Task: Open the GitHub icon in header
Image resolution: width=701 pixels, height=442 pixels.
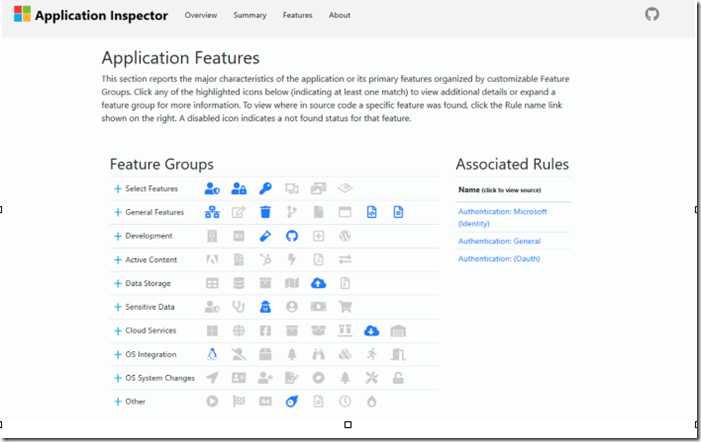Action: pyautogui.click(x=652, y=14)
